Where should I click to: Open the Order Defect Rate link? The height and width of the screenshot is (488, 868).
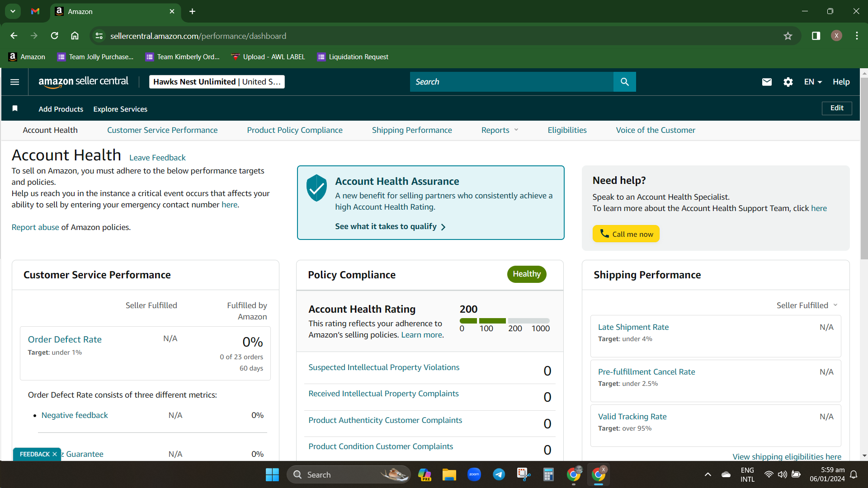[x=65, y=339]
